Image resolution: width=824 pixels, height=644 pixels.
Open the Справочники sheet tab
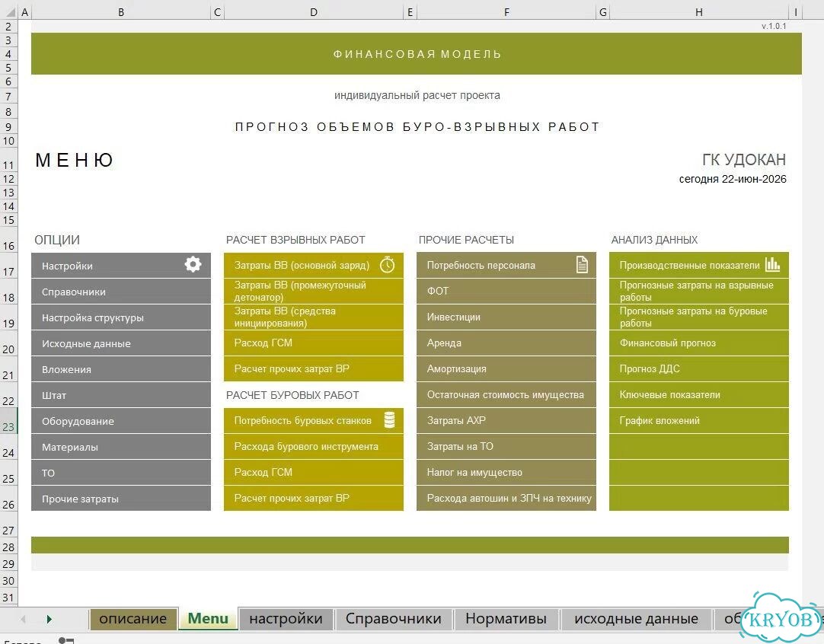[393, 619]
